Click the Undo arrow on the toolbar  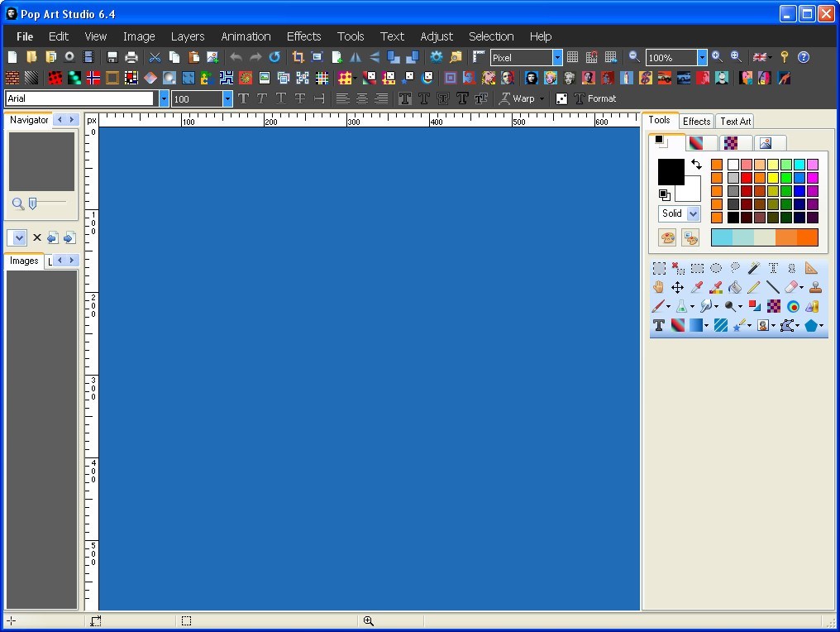236,57
